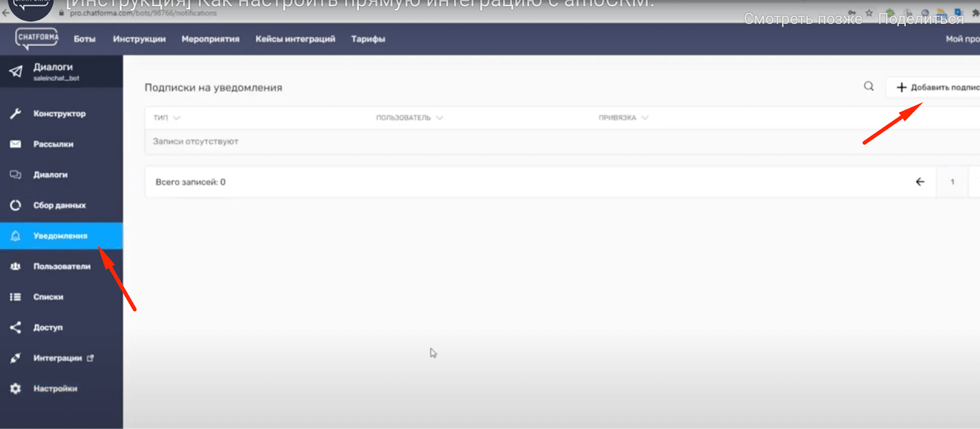Click the plug icon for Интеграции

pos(15,358)
